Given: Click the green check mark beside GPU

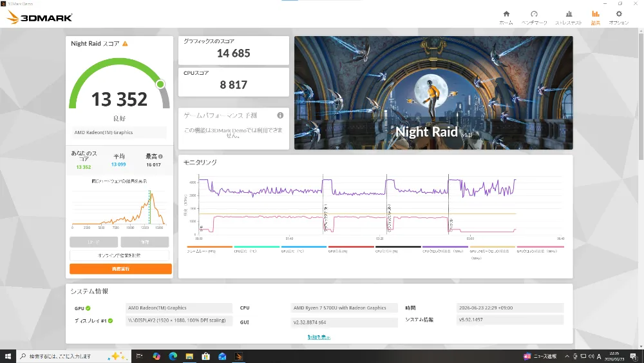Looking at the screenshot, I should click(88, 308).
